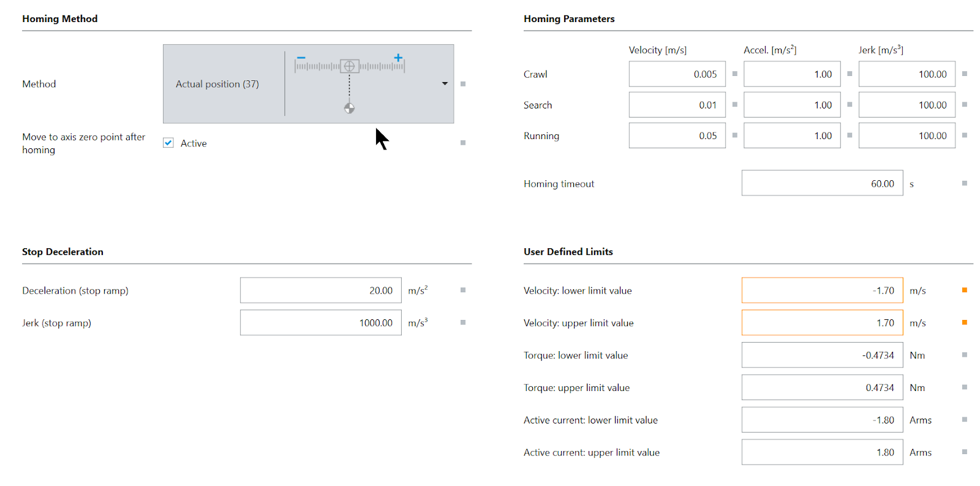
Task: Select the Actual position (37) method box
Action: [309, 84]
